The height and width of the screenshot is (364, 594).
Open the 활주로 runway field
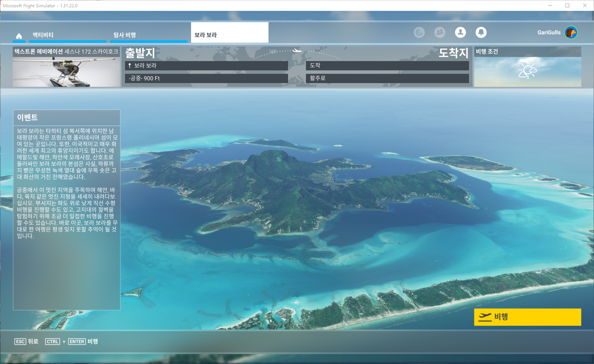click(387, 78)
